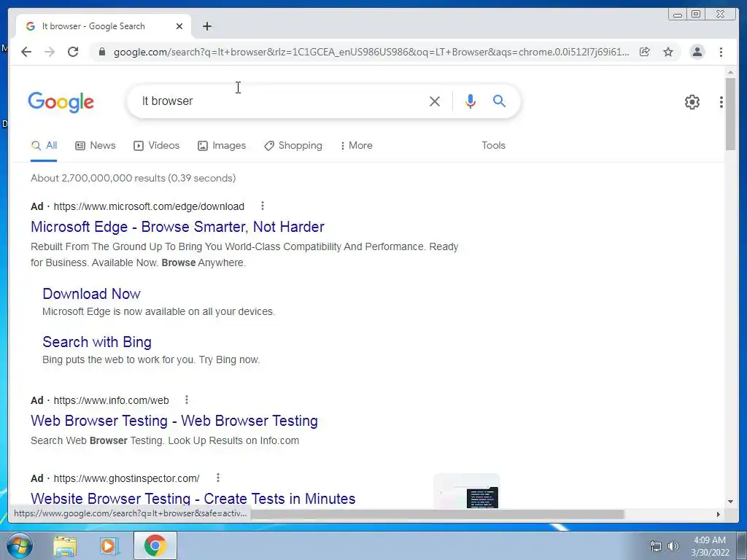Share this page using address bar icon
The height and width of the screenshot is (560, 747).
644,52
